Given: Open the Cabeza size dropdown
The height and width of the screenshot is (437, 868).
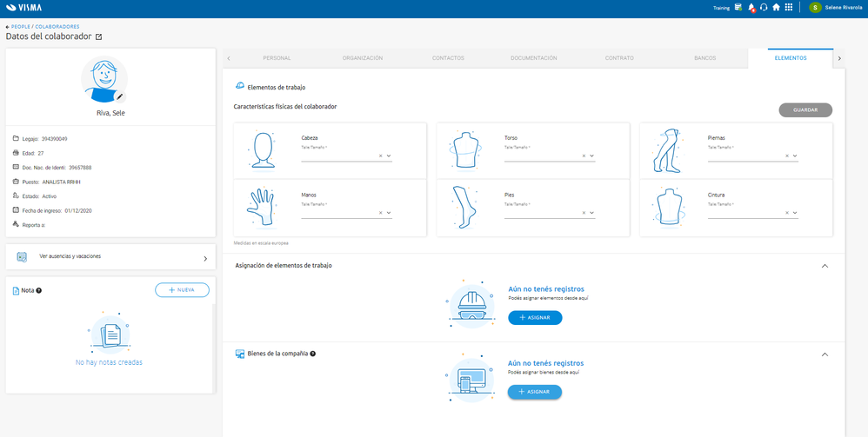Looking at the screenshot, I should point(389,156).
